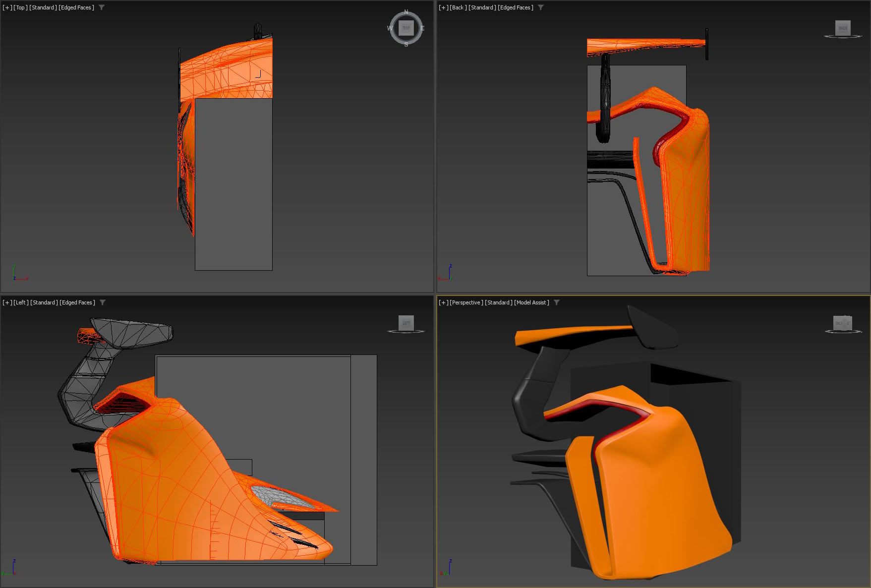Open the [Model Assist] menu
This screenshot has width=871, height=588.
click(531, 302)
